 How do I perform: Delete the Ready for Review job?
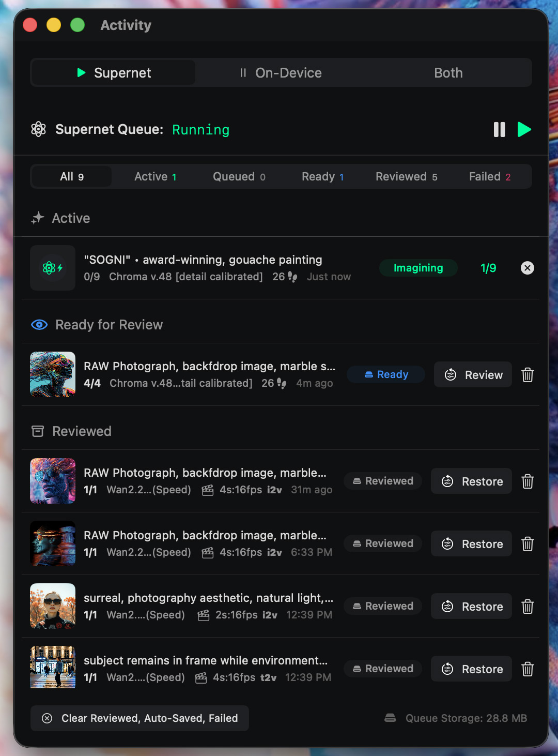click(527, 375)
